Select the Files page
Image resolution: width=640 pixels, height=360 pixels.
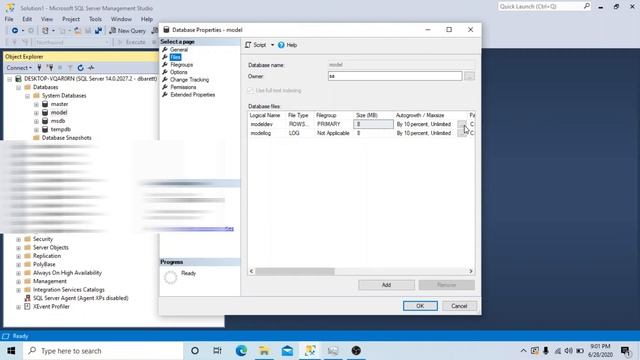tap(175, 57)
